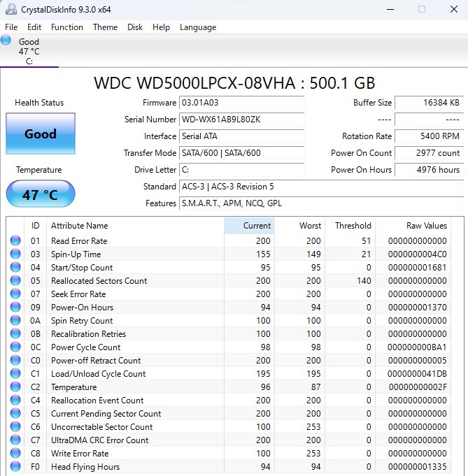Open the Disk menu
Screen dimensions: 468x476
(135, 27)
